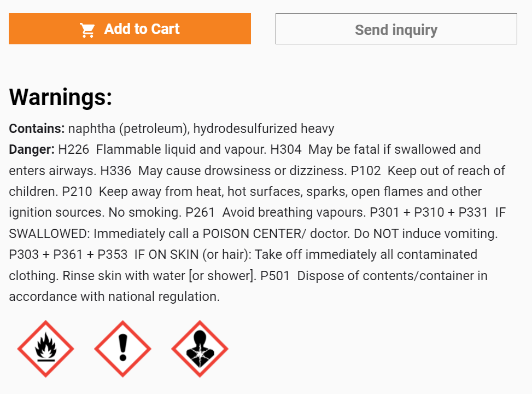Click the Send inquiry button
Screen dimensions: 532x394
[396, 29]
